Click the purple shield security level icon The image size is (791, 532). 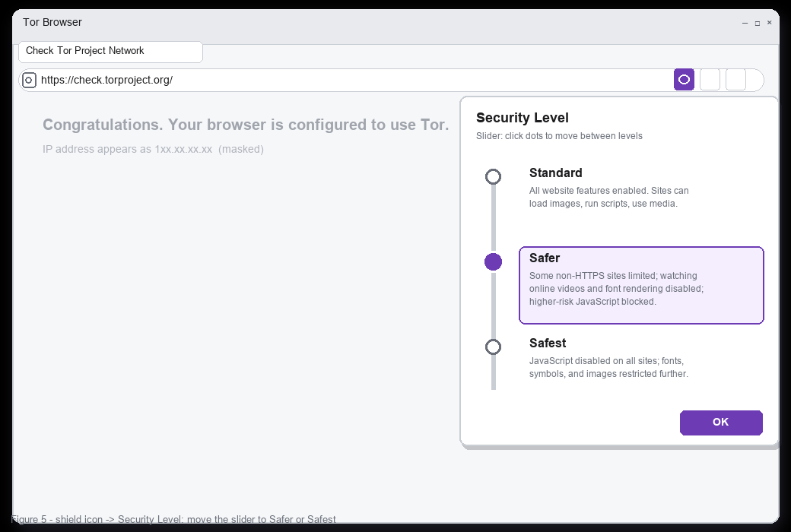[684, 80]
